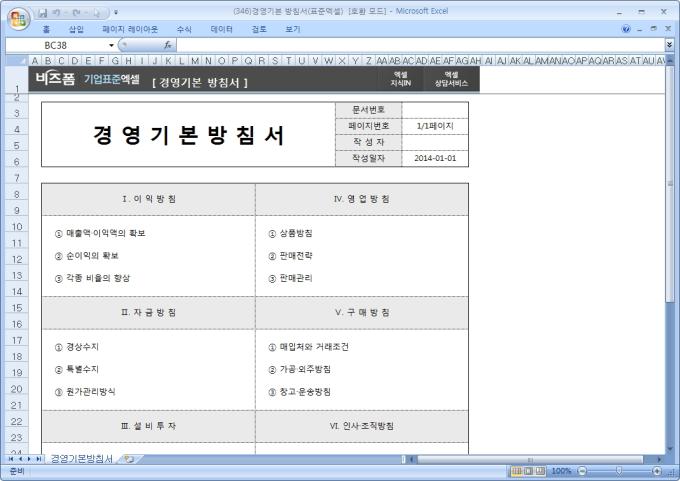The image size is (680, 481).
Task: Zoom out with the minus icon
Action: pyautogui.click(x=581, y=470)
